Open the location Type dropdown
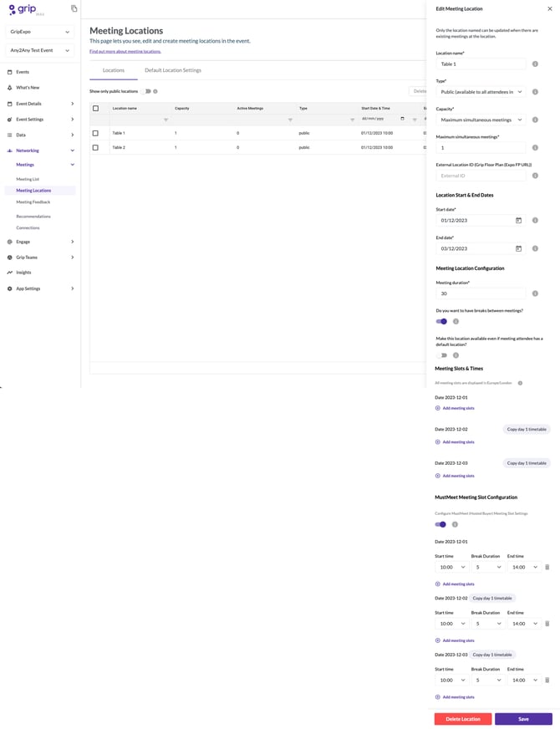 pyautogui.click(x=481, y=92)
